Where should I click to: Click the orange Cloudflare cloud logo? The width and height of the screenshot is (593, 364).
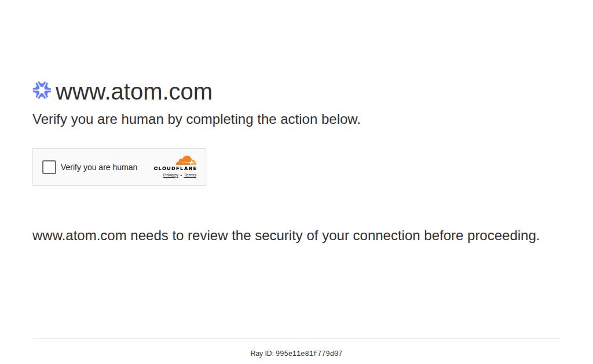coord(186,160)
